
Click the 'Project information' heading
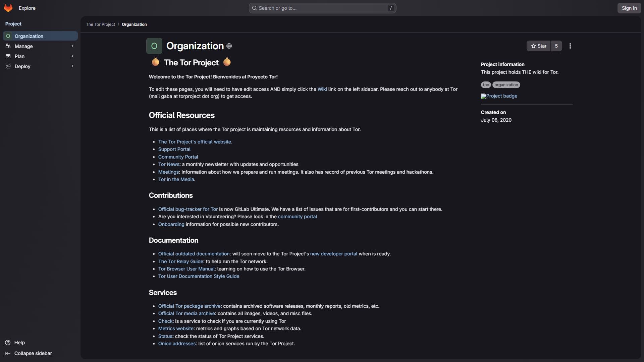[502, 64]
